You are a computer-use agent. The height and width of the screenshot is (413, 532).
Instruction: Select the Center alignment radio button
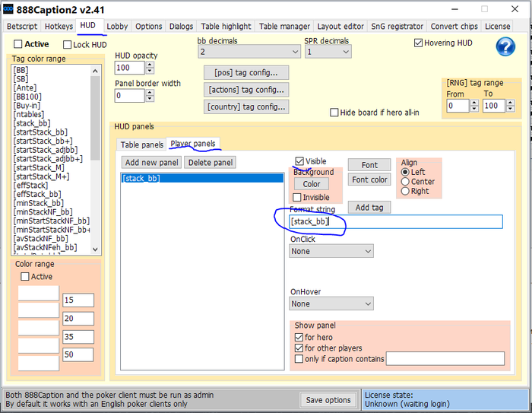point(405,182)
